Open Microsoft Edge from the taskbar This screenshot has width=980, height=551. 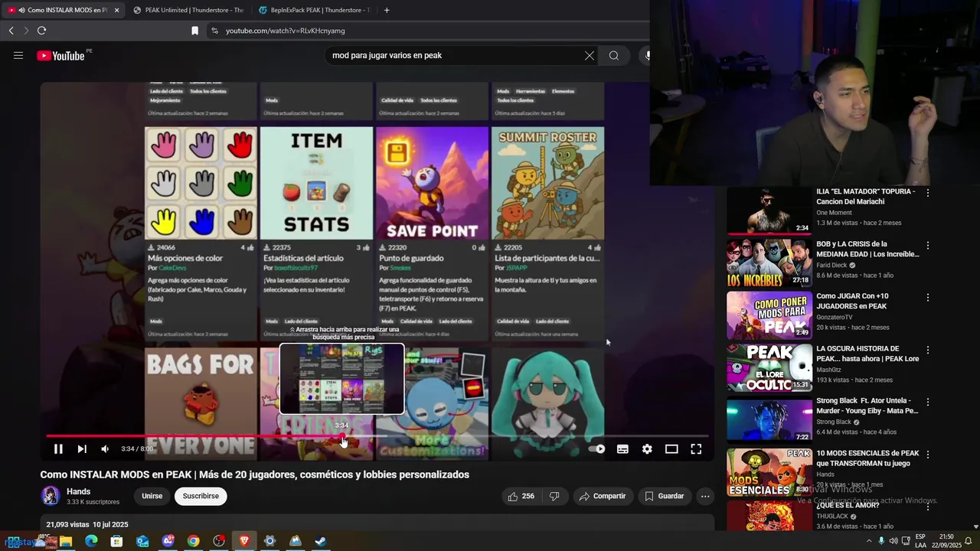point(91,541)
